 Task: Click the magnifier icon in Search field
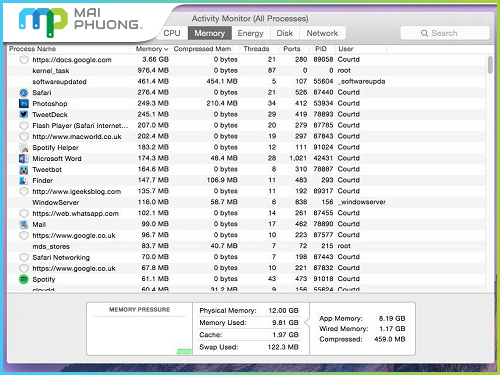pos(424,33)
